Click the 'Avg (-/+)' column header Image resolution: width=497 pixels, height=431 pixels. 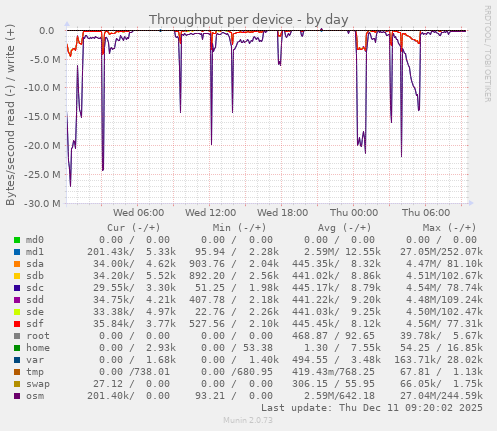(344, 228)
